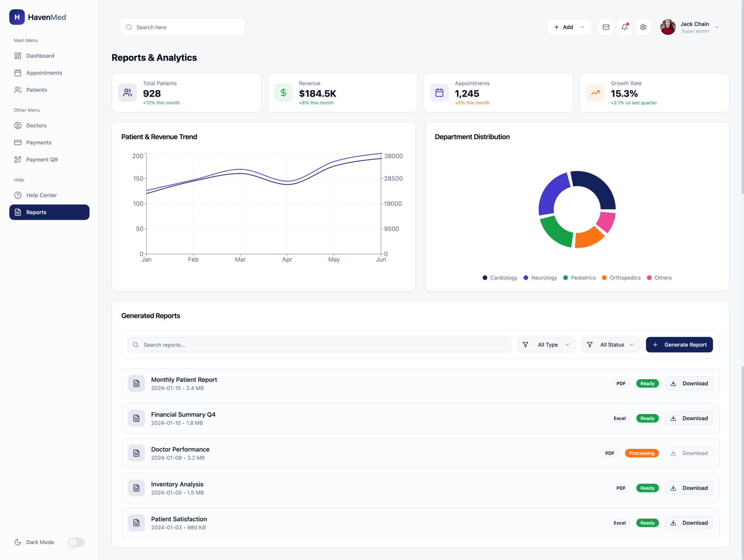This screenshot has height=560, width=744.
Task: Click the HavenMed logo icon
Action: [x=17, y=17]
